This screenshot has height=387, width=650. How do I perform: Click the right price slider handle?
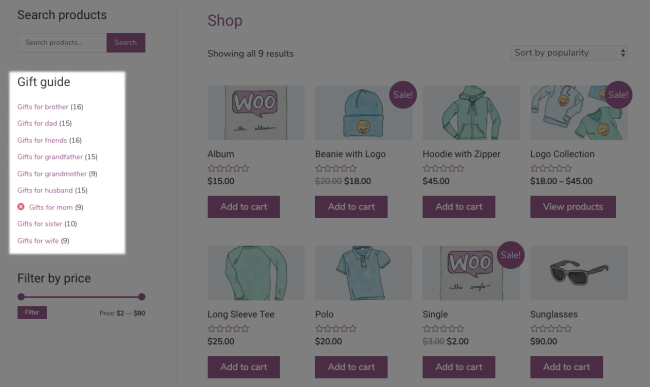142,297
